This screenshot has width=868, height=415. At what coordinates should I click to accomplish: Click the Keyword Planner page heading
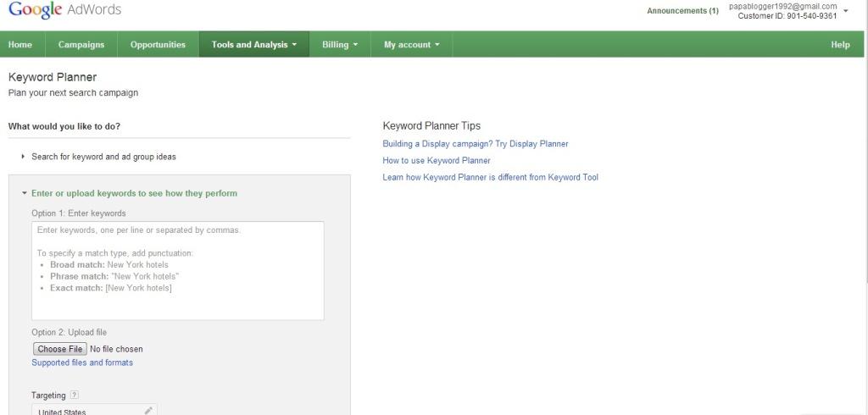[53, 77]
